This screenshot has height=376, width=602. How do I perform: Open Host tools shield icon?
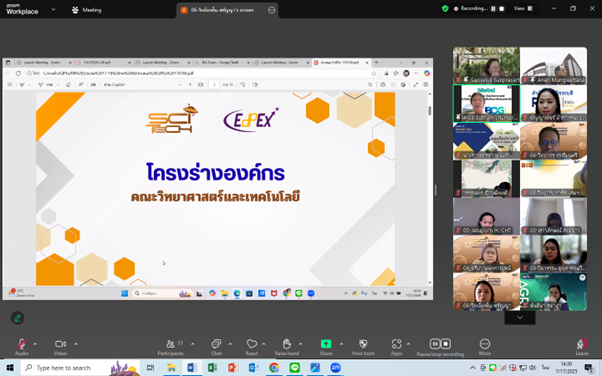coord(363,347)
